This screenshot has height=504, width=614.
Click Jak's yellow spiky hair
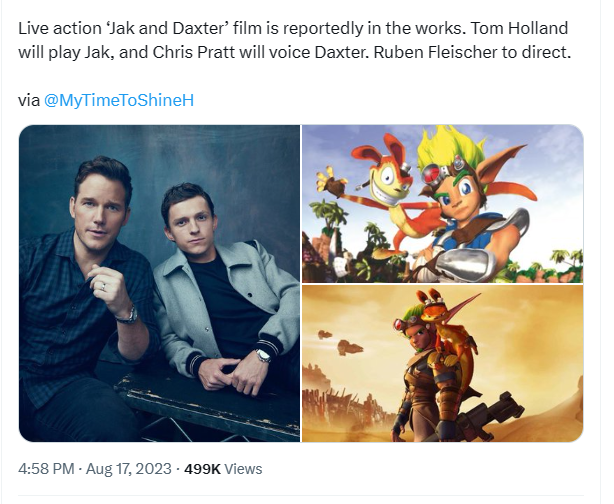(x=450, y=147)
